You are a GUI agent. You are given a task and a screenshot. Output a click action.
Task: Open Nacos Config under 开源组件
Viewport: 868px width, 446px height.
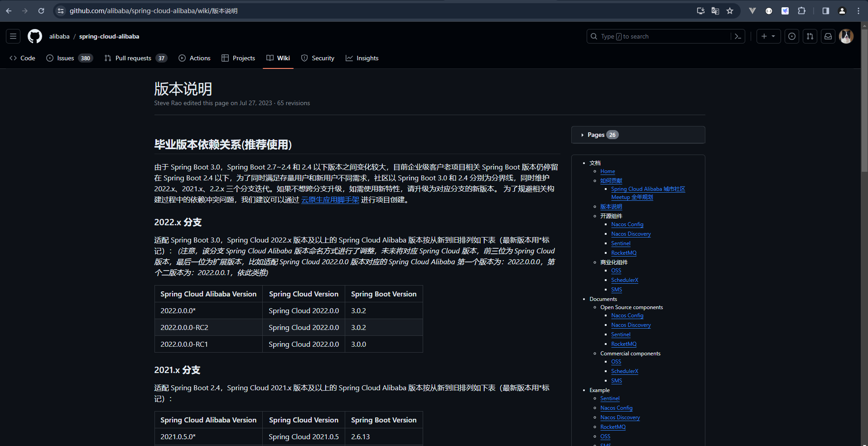click(627, 224)
